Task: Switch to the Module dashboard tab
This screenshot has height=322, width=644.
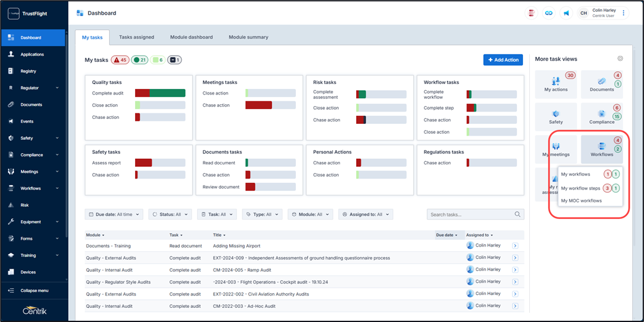Action: (192, 37)
